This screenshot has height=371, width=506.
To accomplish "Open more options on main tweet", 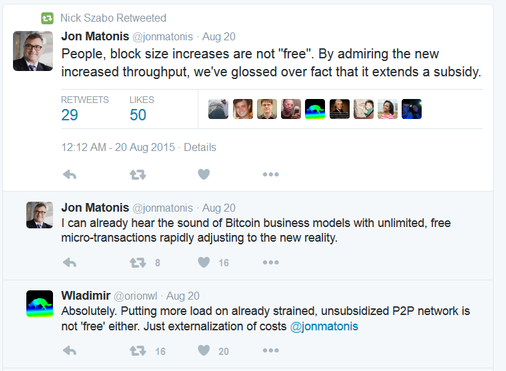I will point(271,174).
